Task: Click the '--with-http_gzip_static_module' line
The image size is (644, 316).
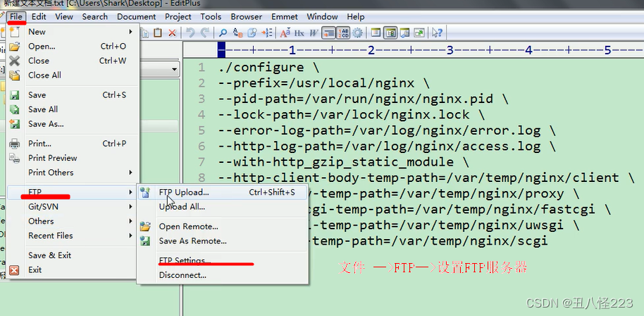Action: (x=343, y=162)
